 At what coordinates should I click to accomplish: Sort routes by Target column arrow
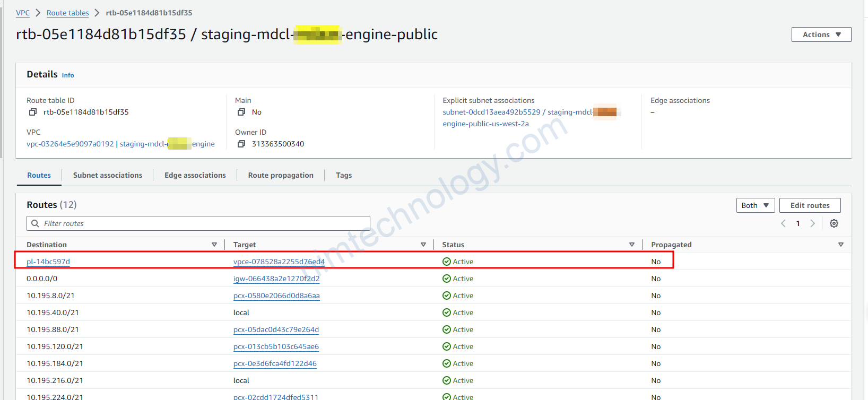point(423,245)
